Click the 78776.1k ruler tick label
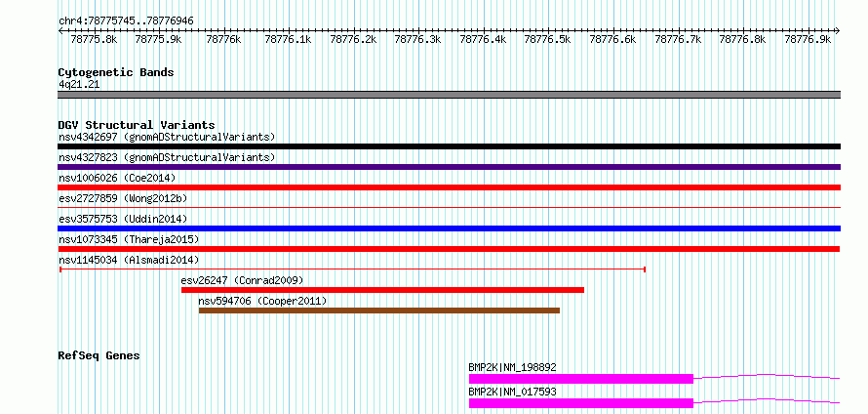The image size is (868, 414). click(289, 39)
